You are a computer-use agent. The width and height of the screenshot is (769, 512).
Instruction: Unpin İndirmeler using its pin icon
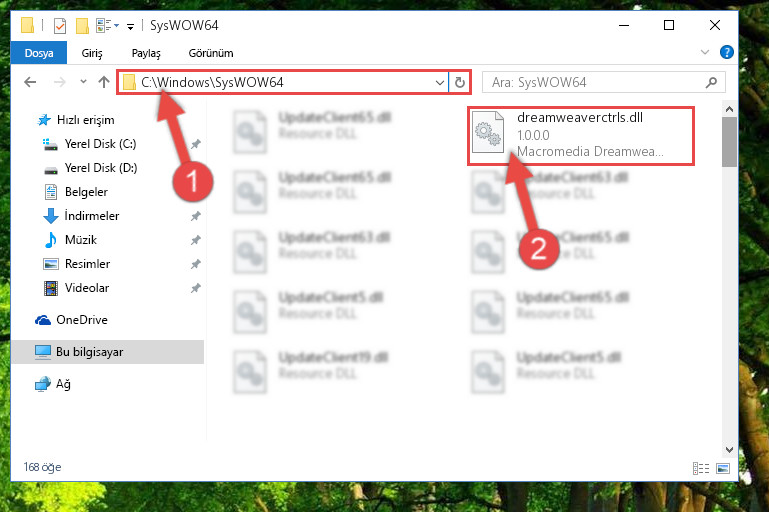click(195, 216)
